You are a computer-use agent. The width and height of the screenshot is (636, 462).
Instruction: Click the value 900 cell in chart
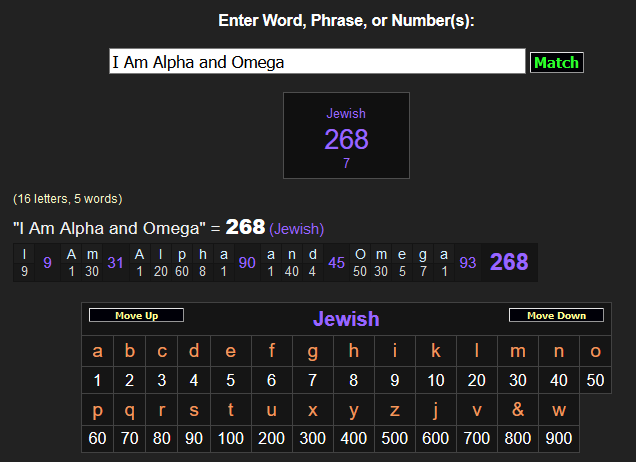[x=558, y=438]
